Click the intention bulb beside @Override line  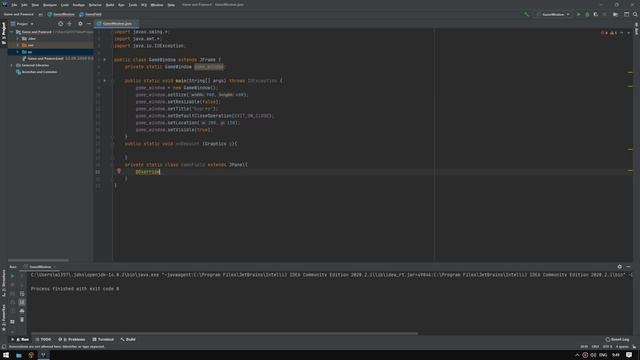(x=119, y=171)
